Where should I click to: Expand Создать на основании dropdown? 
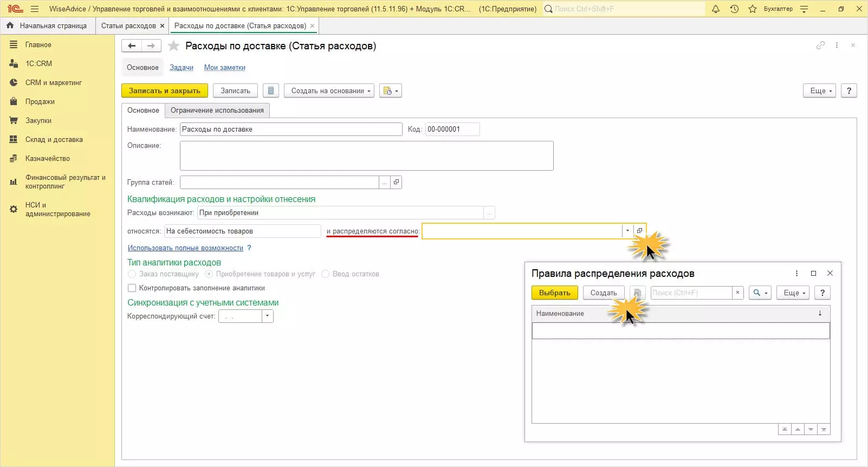pyautogui.click(x=329, y=90)
